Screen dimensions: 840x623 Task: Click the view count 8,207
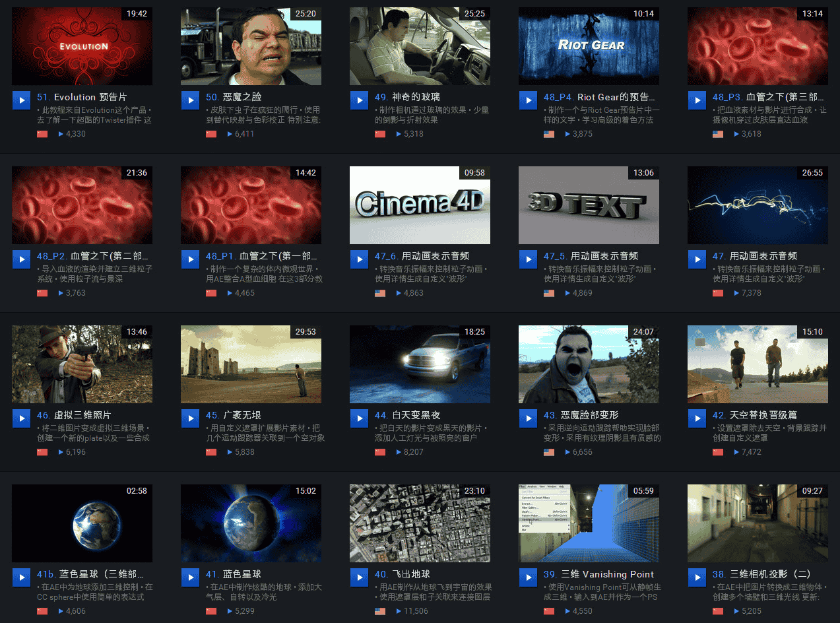pyautogui.click(x=414, y=452)
